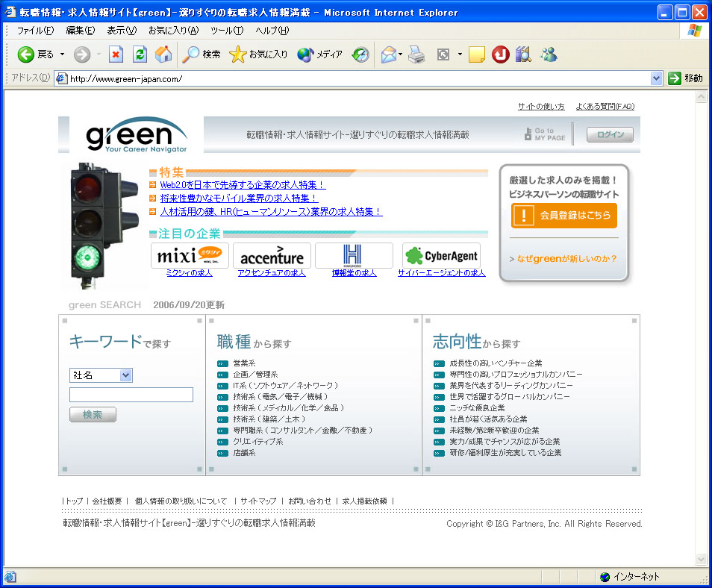Open the ツール(T) menu
Image resolution: width=712 pixels, height=588 pixels.
click(227, 31)
